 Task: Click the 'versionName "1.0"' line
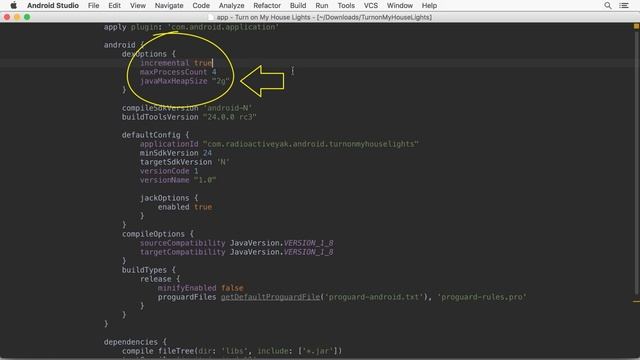pyautogui.click(x=178, y=180)
